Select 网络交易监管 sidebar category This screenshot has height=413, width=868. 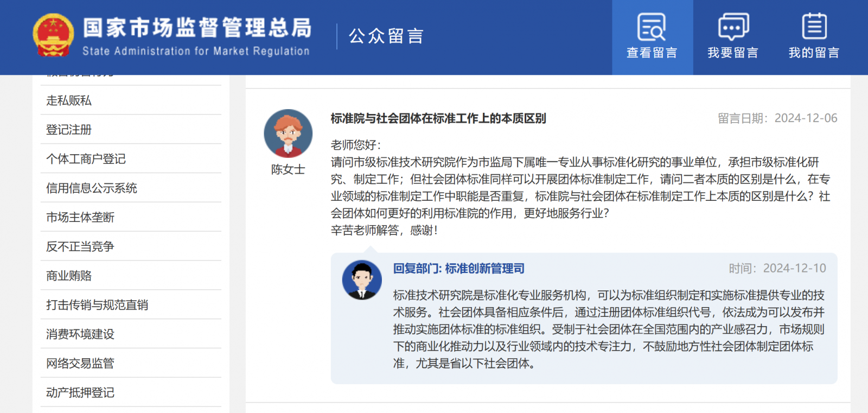tap(80, 363)
